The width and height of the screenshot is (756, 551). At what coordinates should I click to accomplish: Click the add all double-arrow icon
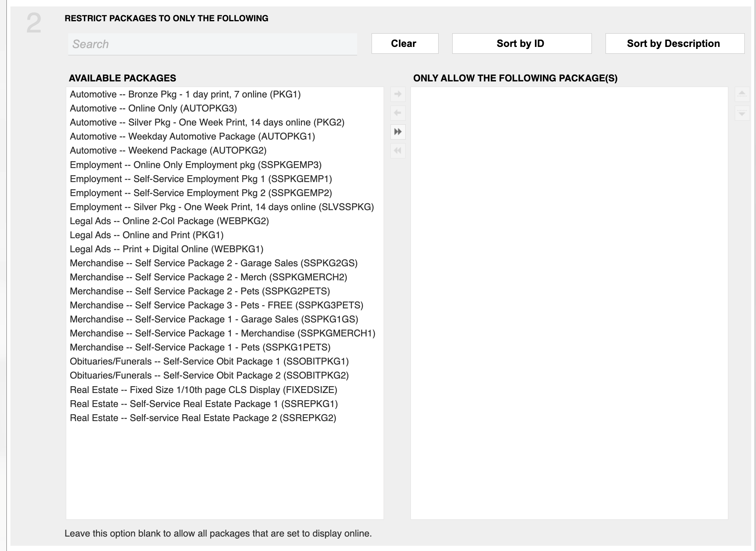(x=398, y=132)
